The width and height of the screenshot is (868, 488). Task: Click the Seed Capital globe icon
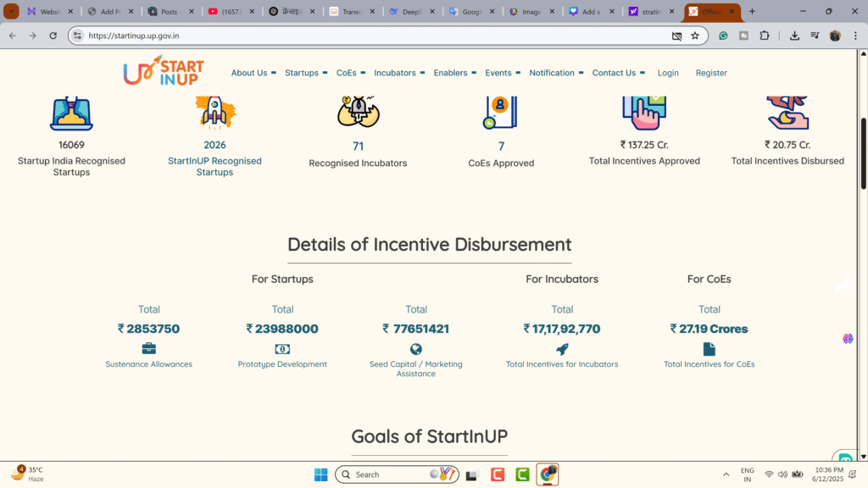(x=415, y=349)
